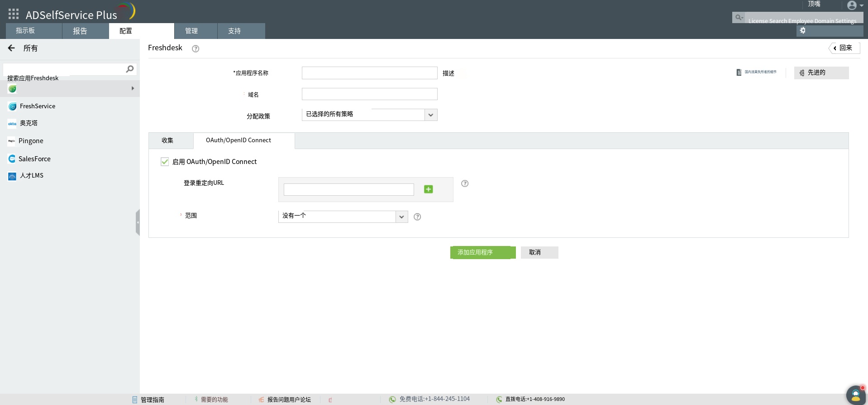This screenshot has width=868, height=405.
Task: Click the 直拨电话 phone icon
Action: [499, 399]
